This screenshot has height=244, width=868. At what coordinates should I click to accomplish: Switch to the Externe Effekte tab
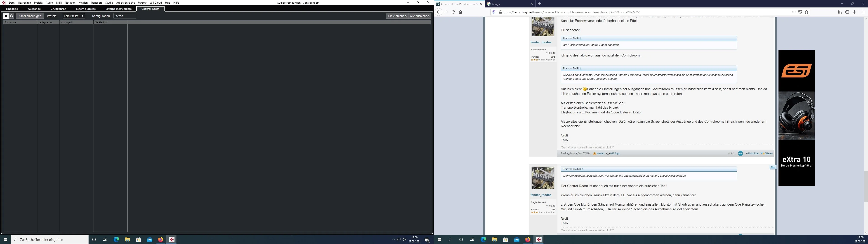pos(86,9)
